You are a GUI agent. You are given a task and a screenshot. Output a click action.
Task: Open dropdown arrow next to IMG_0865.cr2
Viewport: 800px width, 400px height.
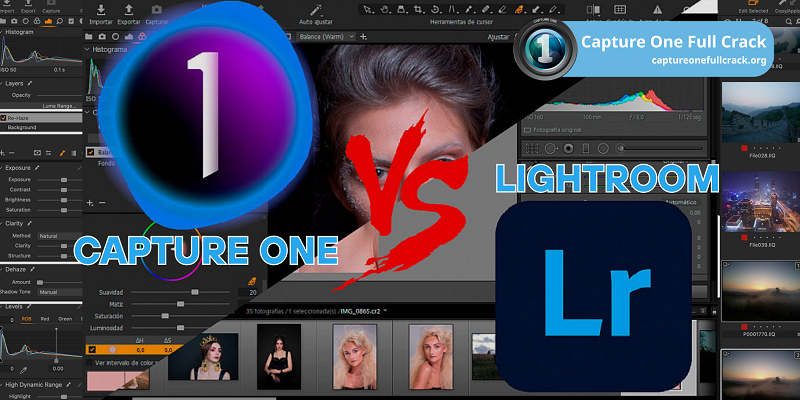point(385,310)
